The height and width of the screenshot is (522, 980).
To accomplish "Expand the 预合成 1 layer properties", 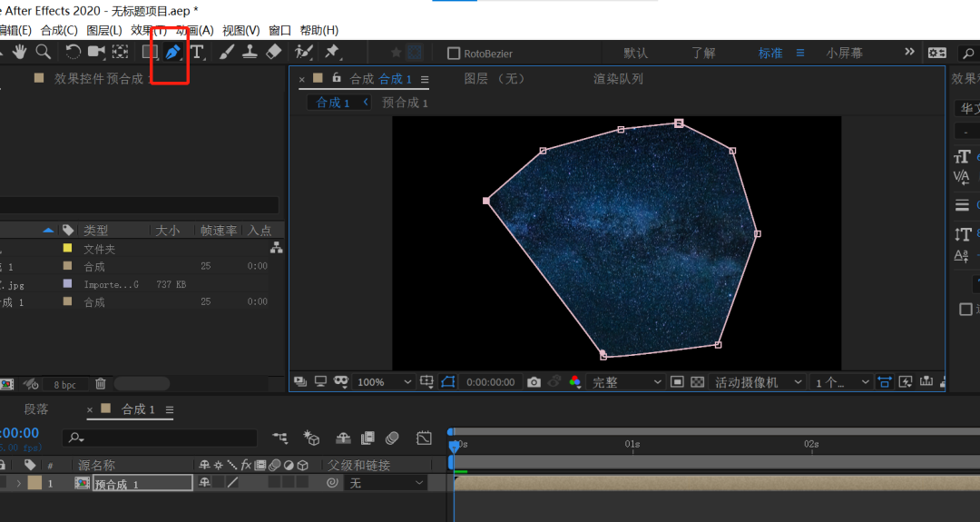I will click(x=18, y=483).
